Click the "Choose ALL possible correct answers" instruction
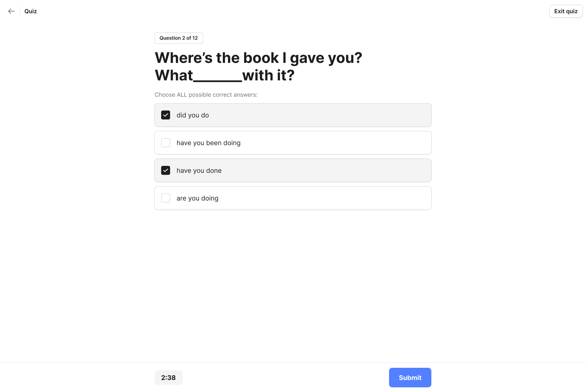Viewport: 586px width, 392px height. tap(206, 95)
